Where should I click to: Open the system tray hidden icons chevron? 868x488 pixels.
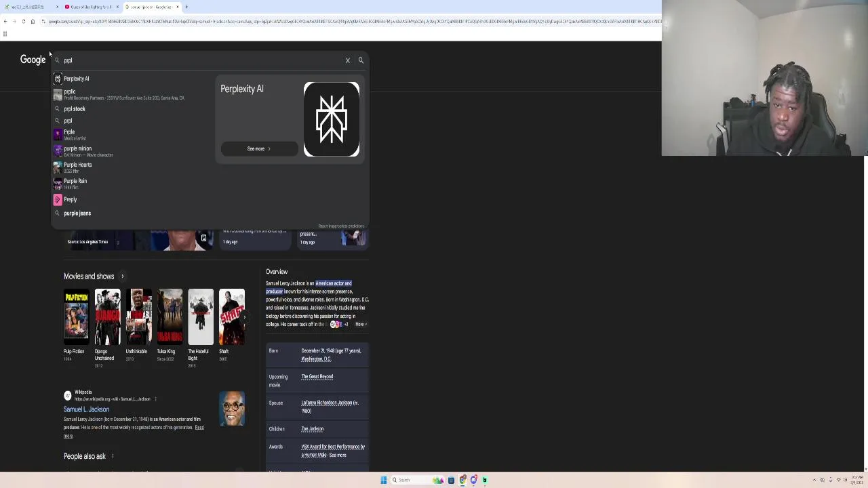pyautogui.click(x=814, y=480)
